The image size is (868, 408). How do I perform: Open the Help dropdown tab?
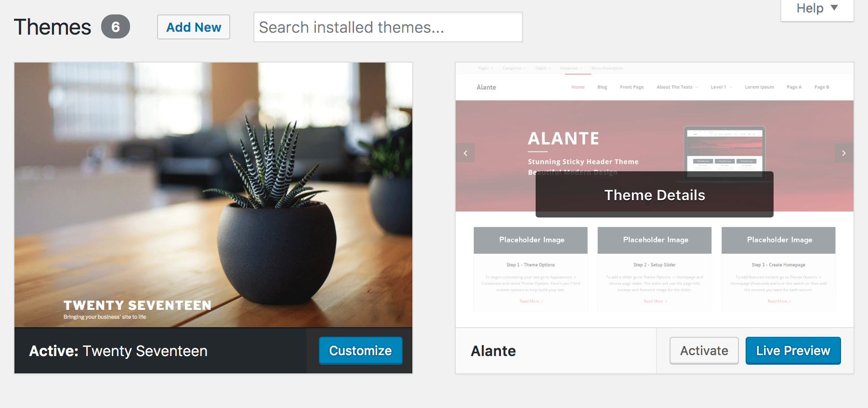pos(817,9)
